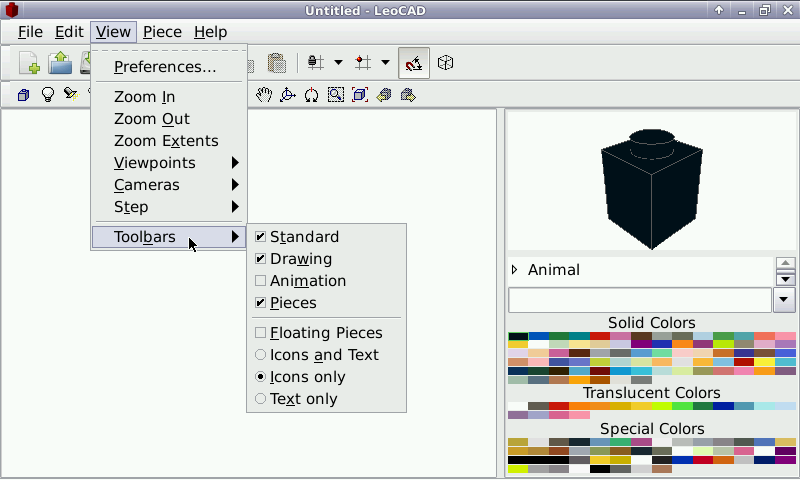The height and width of the screenshot is (480, 800).
Task: Select the blue swatch next to black in Solid Colors
Action: point(539,336)
